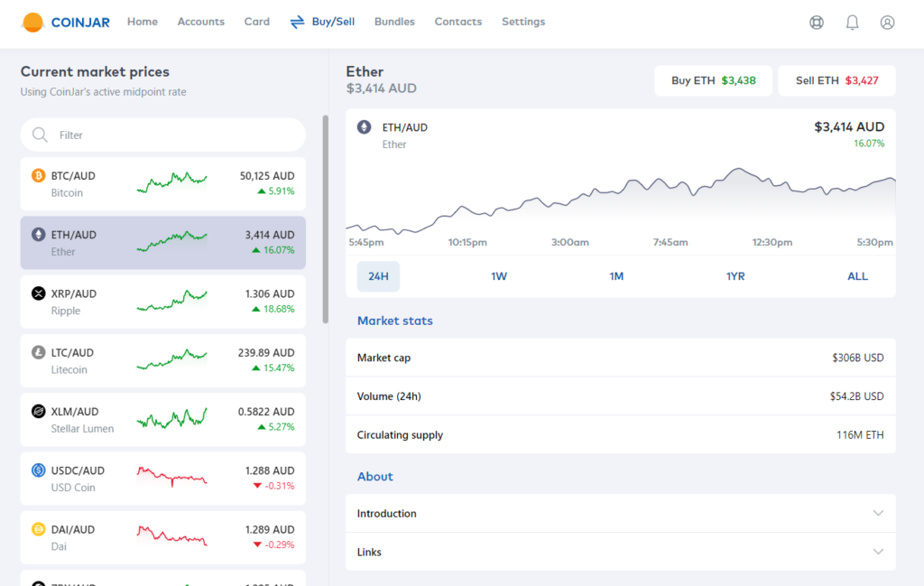The width and height of the screenshot is (924, 586).
Task: Open notifications bell icon
Action: (x=852, y=23)
